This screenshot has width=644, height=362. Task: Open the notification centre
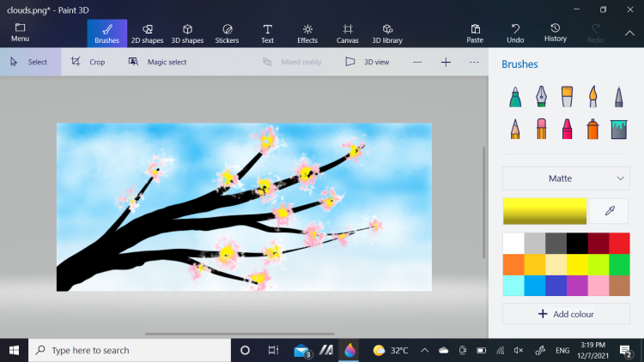point(626,352)
